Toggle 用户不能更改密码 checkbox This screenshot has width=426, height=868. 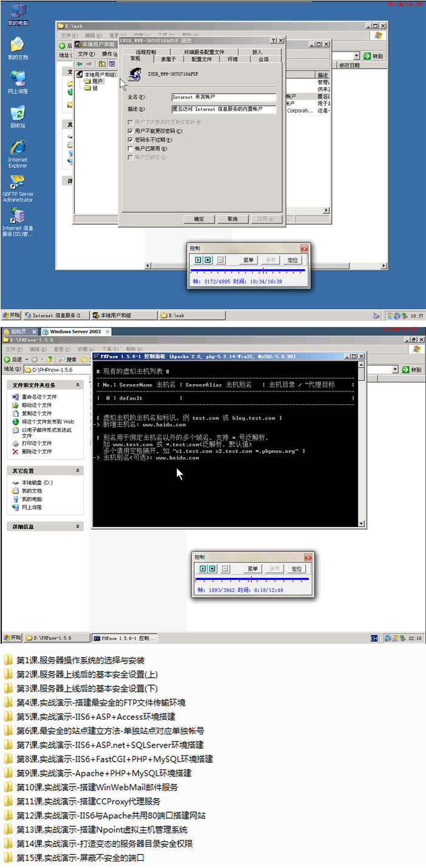pos(130,131)
